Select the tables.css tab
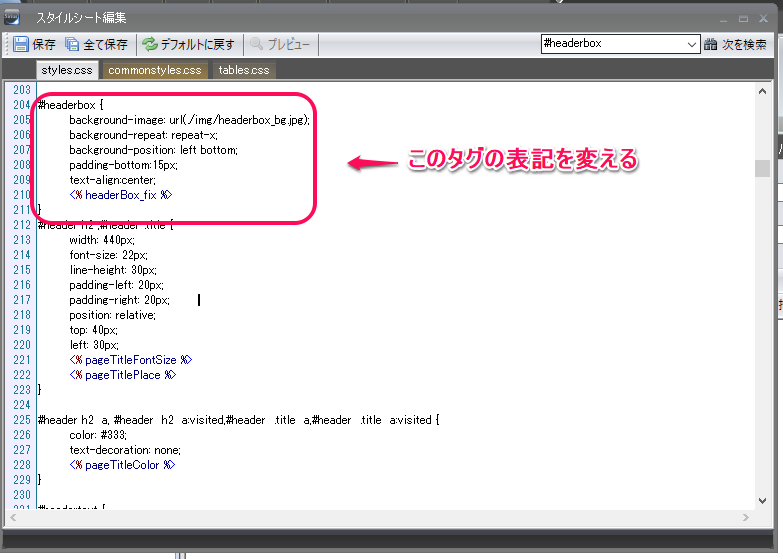783x559 pixels. pos(244,70)
